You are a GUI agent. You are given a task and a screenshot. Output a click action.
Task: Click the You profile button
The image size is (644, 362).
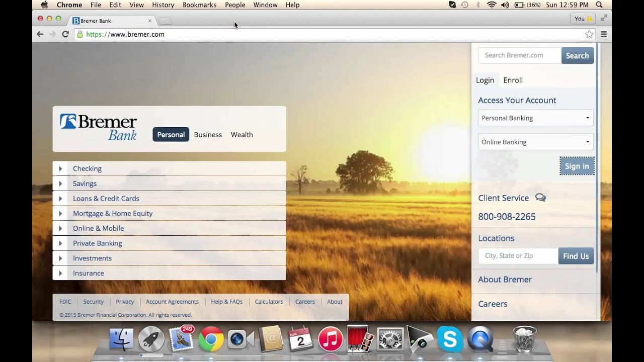coord(583,19)
